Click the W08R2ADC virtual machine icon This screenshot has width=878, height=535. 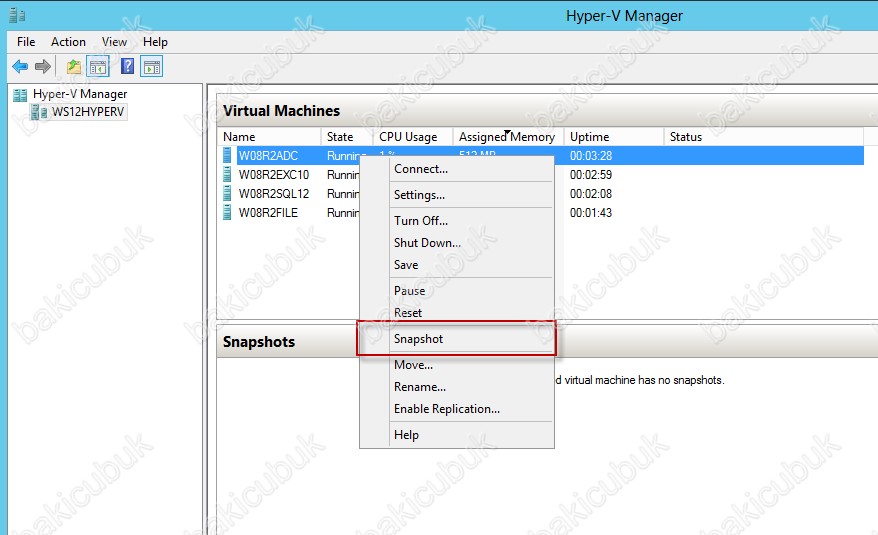pos(227,155)
